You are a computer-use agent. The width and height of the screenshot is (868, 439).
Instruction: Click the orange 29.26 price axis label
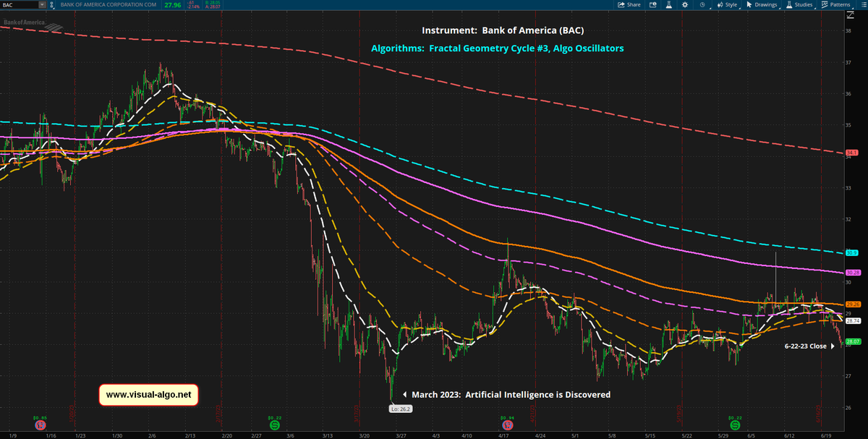pos(852,304)
